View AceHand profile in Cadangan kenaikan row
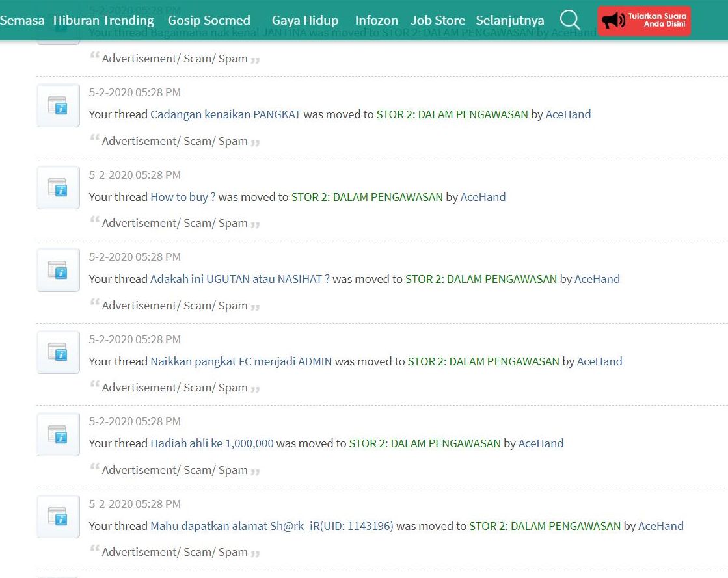728x578 pixels. click(x=569, y=114)
